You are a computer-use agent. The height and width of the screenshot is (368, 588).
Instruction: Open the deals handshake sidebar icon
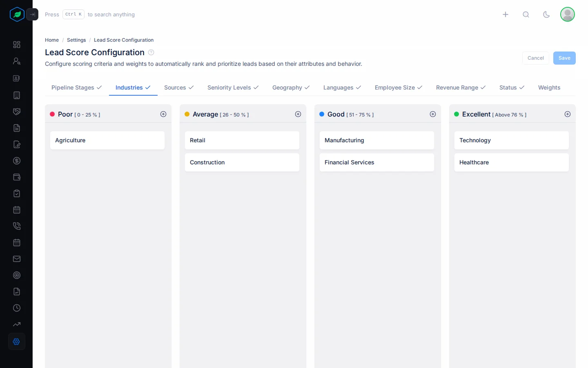coord(17,112)
